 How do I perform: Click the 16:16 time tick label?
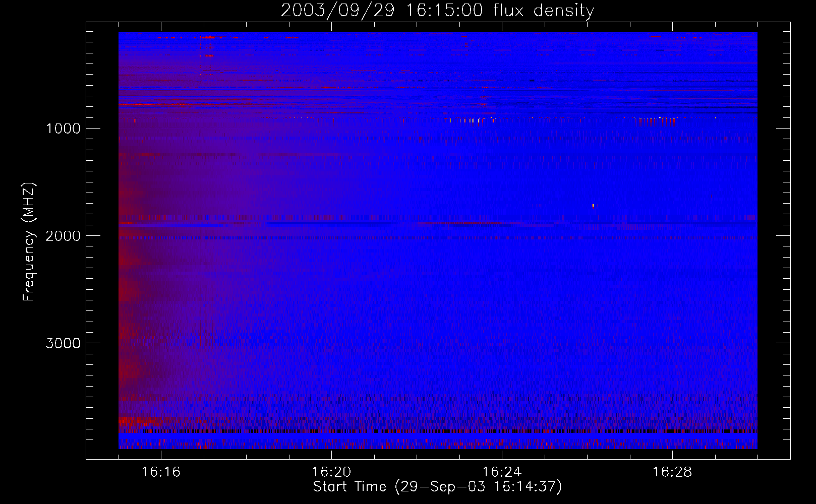[x=161, y=472]
